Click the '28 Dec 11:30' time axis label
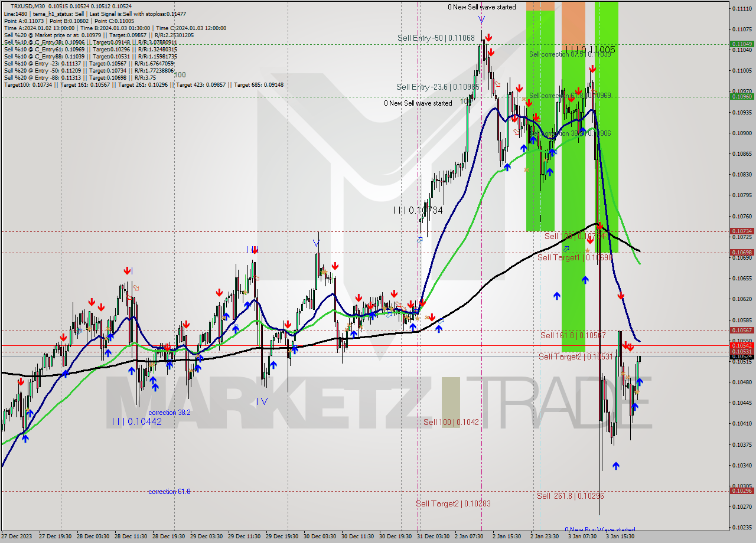This screenshot has width=756, height=543. [131, 537]
